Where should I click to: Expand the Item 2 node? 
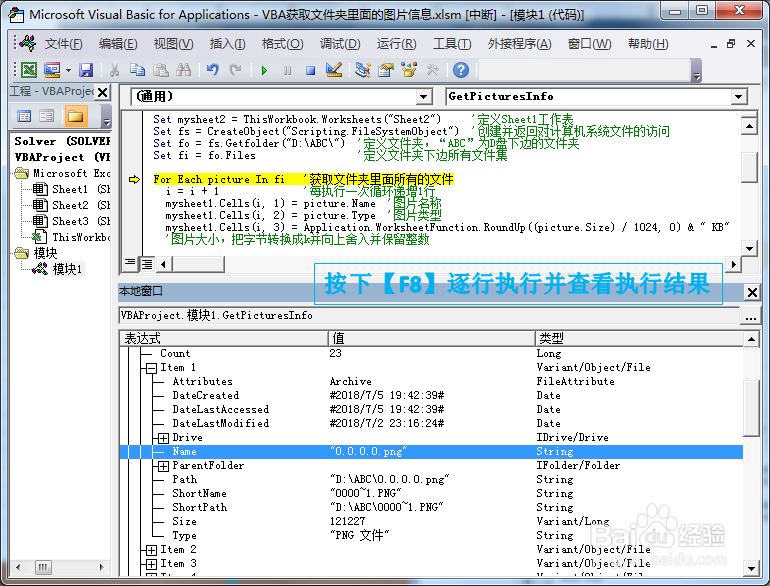point(151,550)
